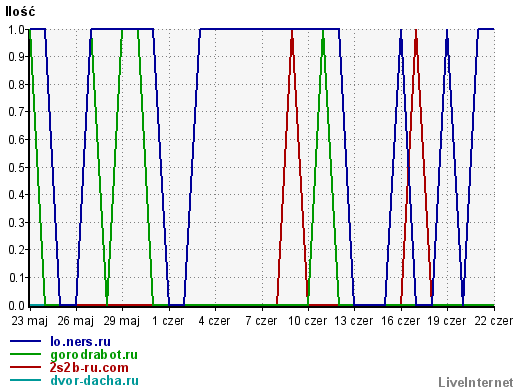Click the lo.ners.ru legend label

point(80,342)
